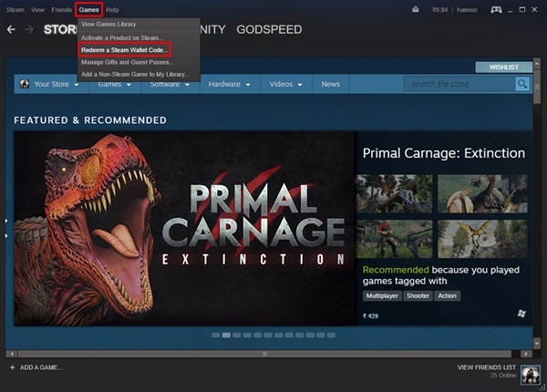547x392 pixels.
Task: Click the ₹ 439 price label
Action: tap(370, 316)
